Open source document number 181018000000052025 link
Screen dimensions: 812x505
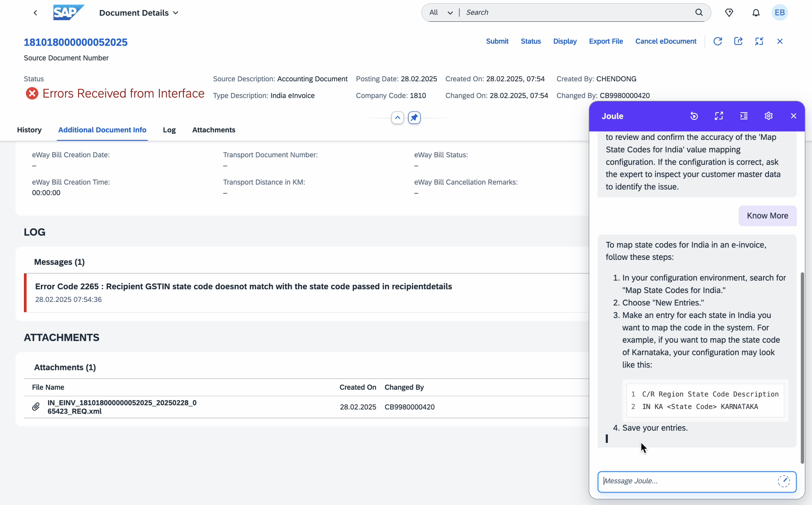[76, 42]
